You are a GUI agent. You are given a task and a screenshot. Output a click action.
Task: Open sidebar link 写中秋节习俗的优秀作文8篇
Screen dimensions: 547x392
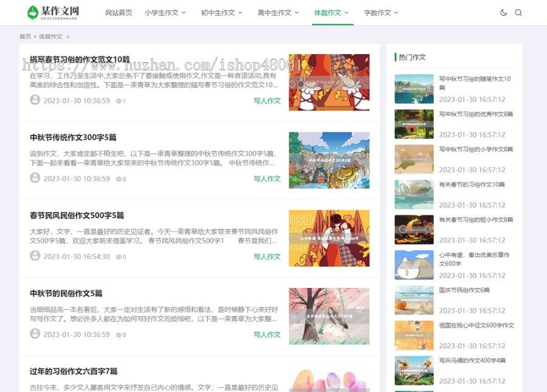tap(476, 114)
